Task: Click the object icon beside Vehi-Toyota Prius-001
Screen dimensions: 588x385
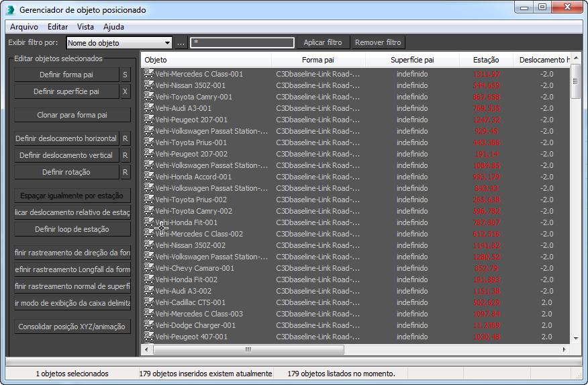Action: (x=148, y=142)
